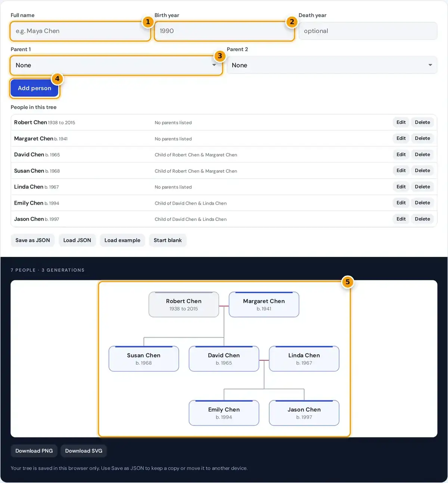Focus the Birth year input

click(224, 31)
